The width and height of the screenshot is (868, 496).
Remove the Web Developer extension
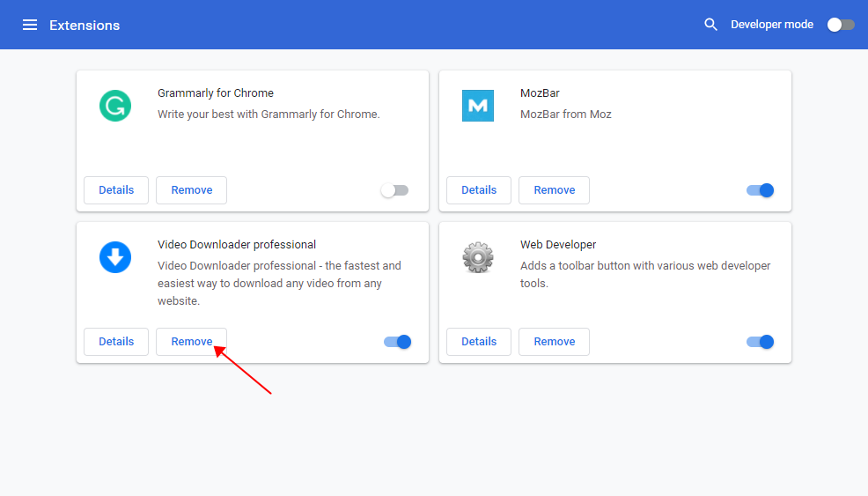click(554, 342)
